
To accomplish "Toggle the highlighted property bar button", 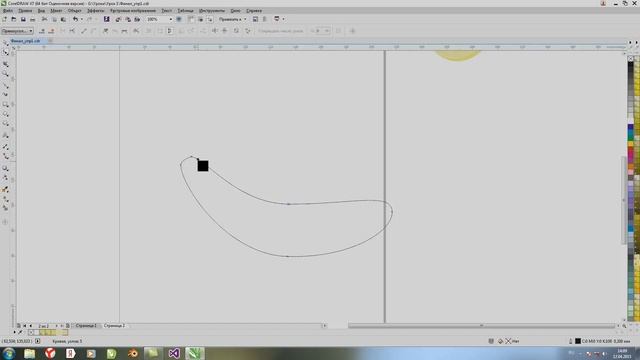I will click(x=169, y=31).
